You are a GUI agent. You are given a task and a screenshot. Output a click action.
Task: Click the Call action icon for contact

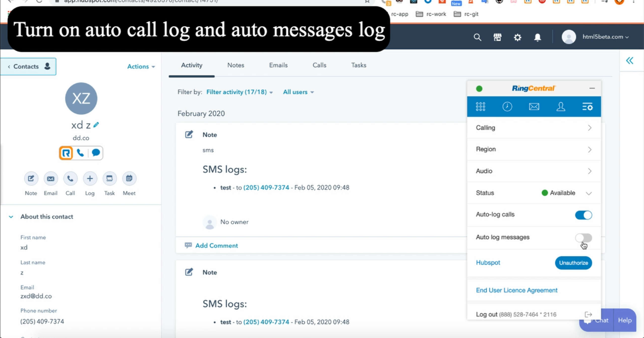(70, 178)
